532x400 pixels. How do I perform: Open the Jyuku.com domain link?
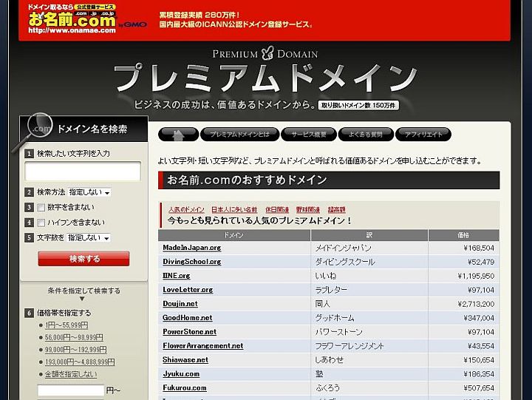(181, 374)
